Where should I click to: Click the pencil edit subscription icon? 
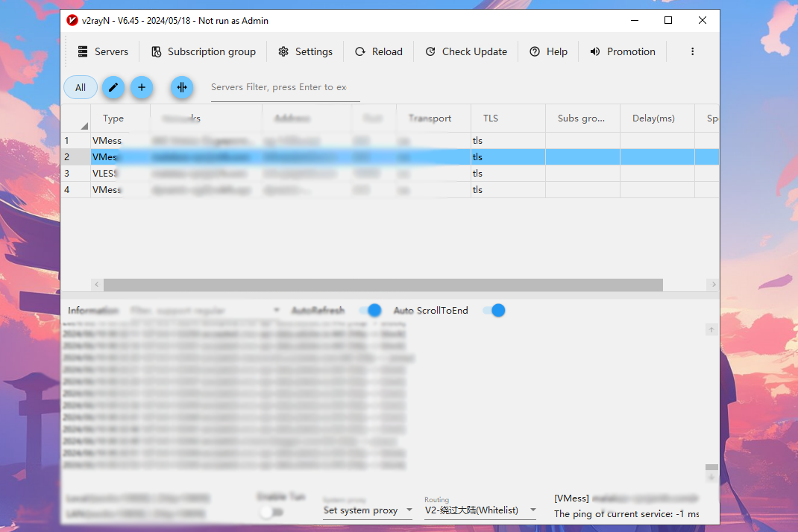coord(113,87)
